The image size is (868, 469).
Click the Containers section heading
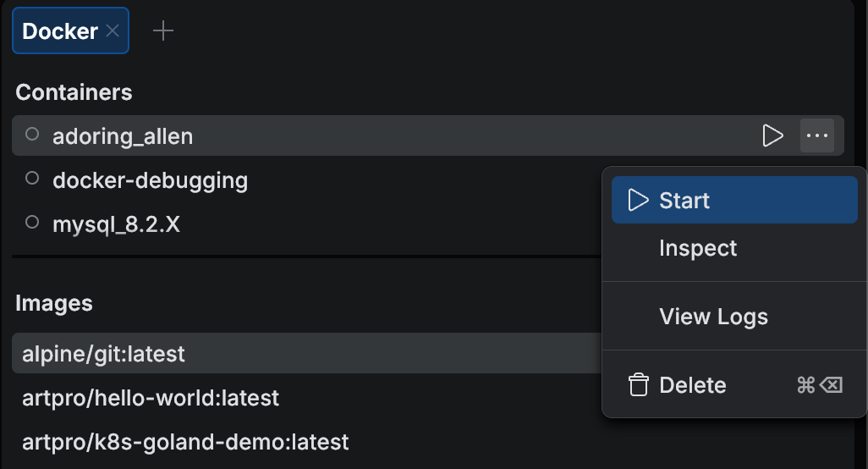(x=74, y=92)
